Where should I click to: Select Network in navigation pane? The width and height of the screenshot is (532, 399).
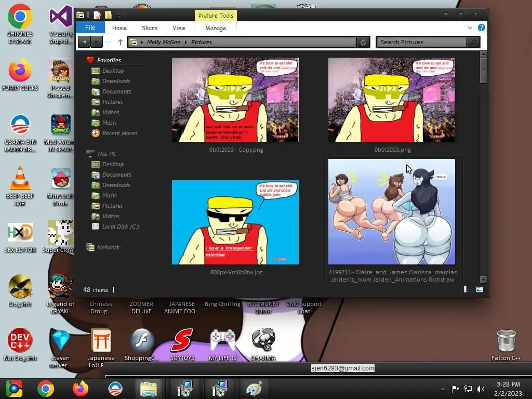pos(108,247)
